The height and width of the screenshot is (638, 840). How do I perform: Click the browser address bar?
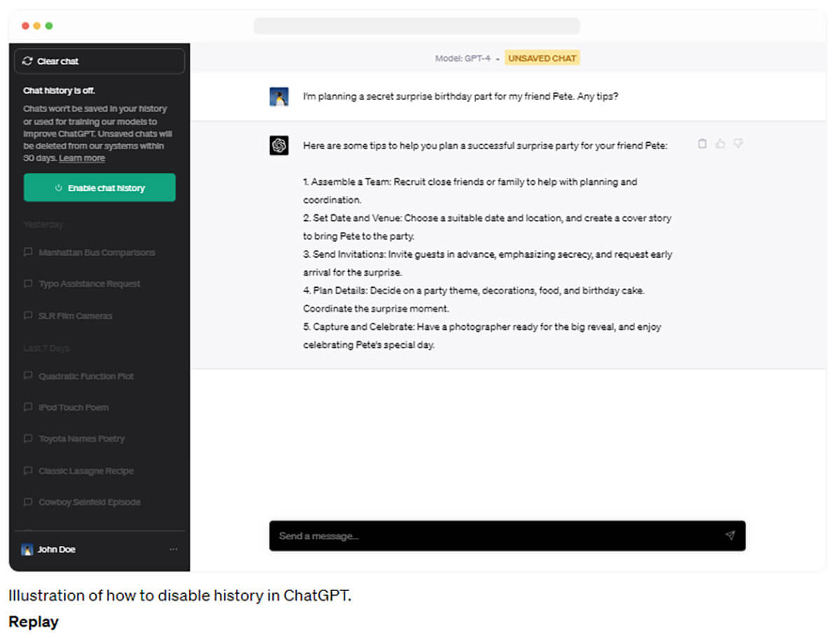(416, 26)
